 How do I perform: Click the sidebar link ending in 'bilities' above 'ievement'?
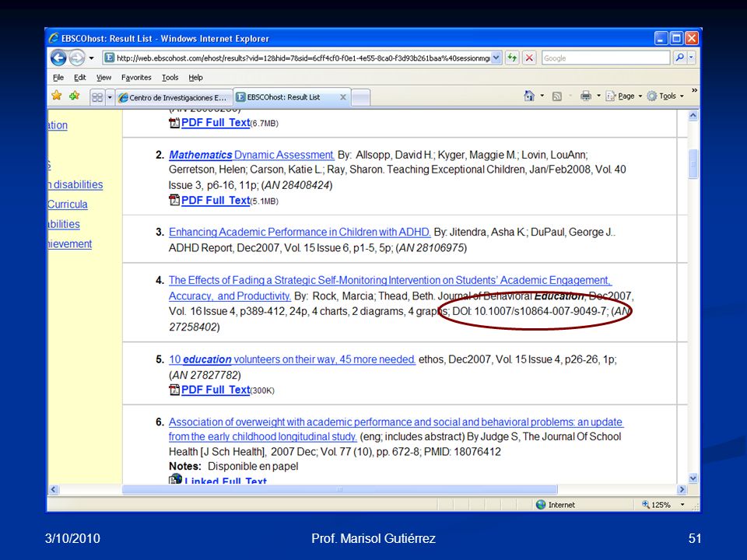(64, 224)
